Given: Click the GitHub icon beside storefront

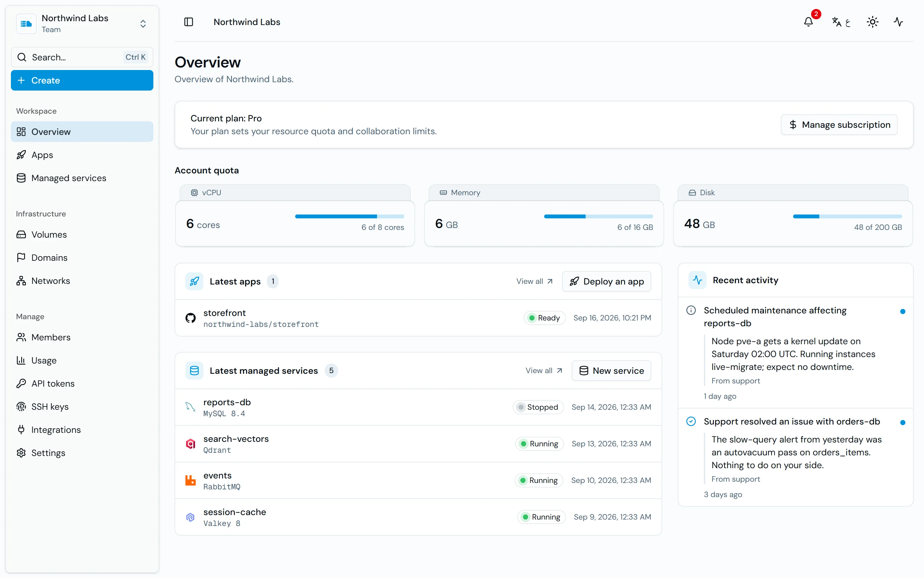Looking at the screenshot, I should [x=191, y=318].
